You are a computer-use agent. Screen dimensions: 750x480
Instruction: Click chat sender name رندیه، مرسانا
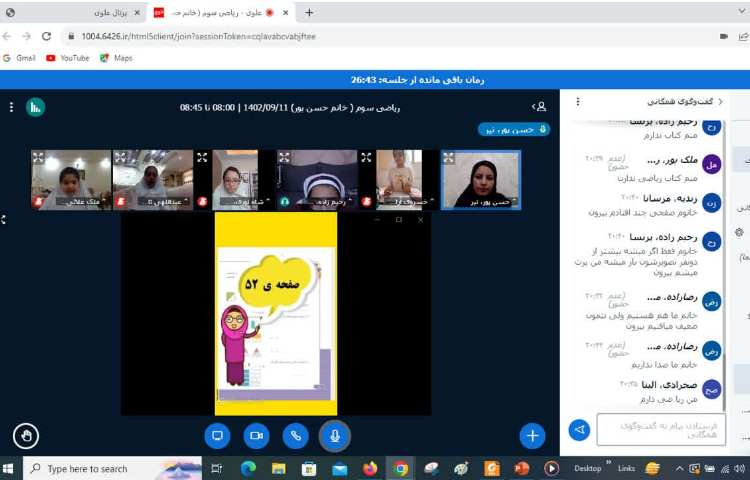click(x=670, y=198)
